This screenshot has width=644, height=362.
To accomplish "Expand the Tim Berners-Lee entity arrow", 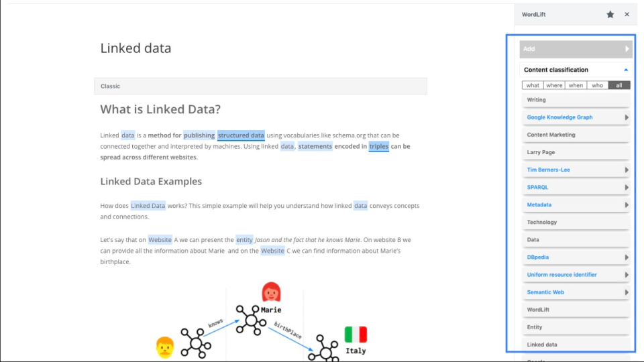I will [627, 170].
